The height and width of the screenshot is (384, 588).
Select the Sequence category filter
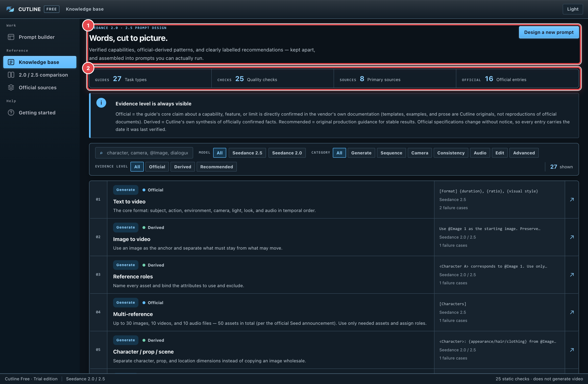(x=391, y=153)
